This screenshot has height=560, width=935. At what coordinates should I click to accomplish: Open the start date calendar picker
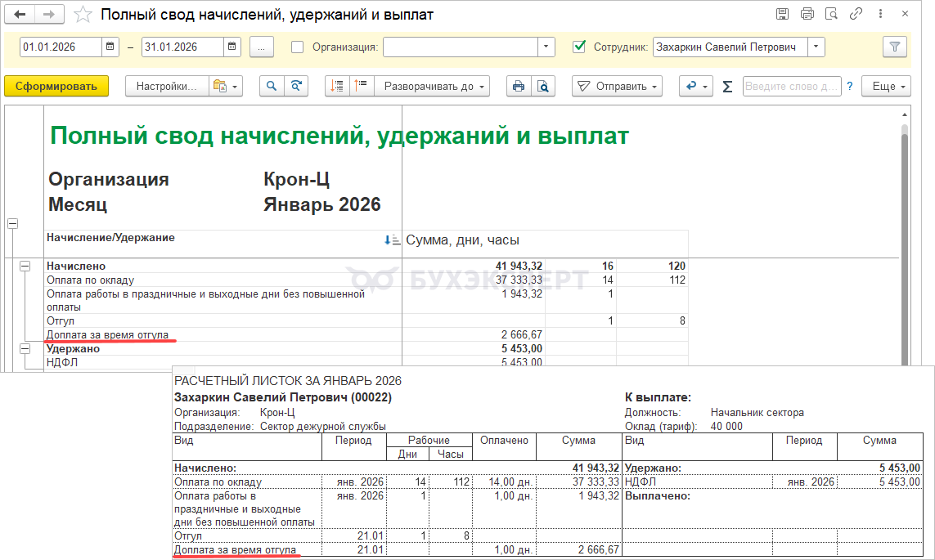point(111,47)
